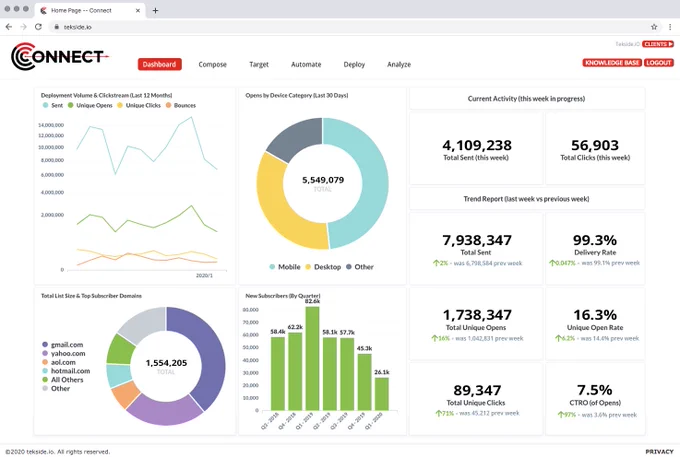Toggle the Unique Clicks series legend

click(x=139, y=105)
